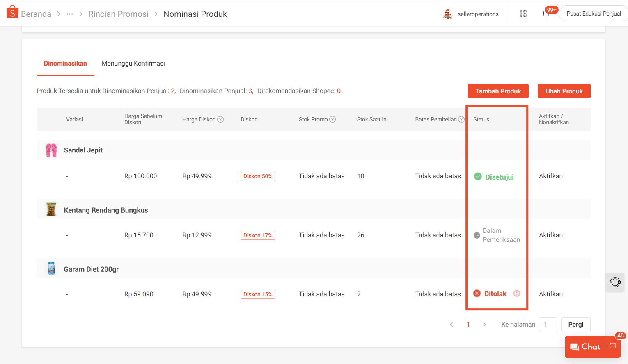Click the Harga Diskon help icon
This screenshot has height=364, width=628.
pyautogui.click(x=220, y=119)
